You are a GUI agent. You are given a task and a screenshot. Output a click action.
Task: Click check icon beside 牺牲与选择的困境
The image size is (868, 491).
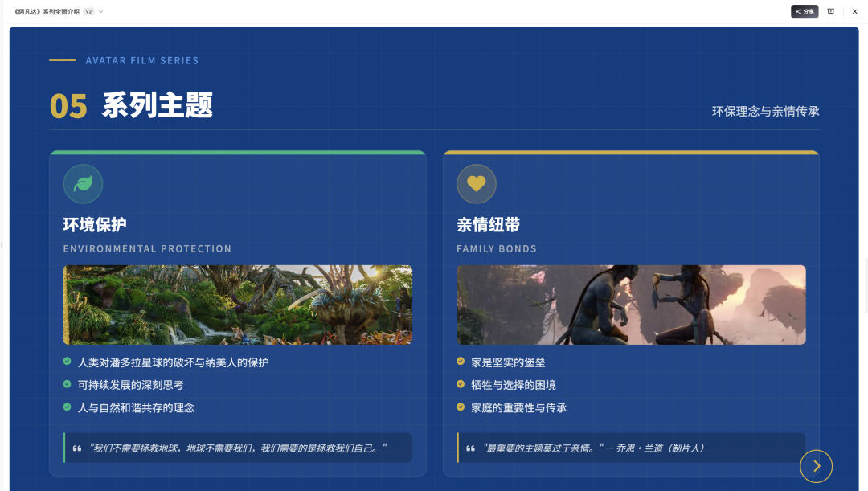pyautogui.click(x=461, y=384)
